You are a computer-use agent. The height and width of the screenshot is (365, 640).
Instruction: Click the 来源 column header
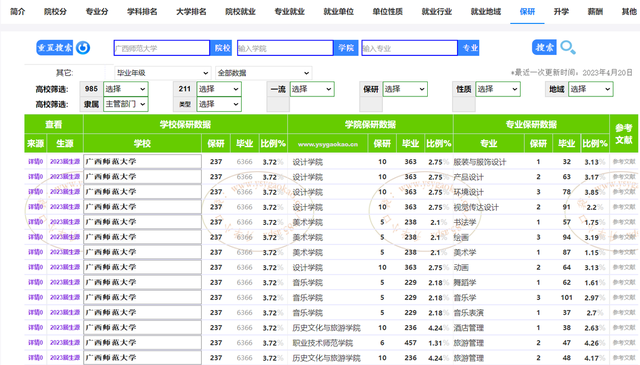point(36,143)
